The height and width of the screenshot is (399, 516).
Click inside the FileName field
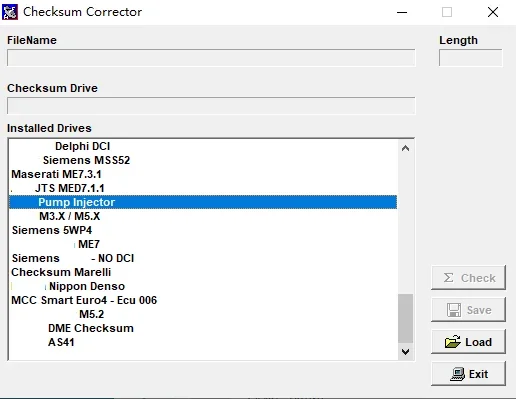[211, 58]
